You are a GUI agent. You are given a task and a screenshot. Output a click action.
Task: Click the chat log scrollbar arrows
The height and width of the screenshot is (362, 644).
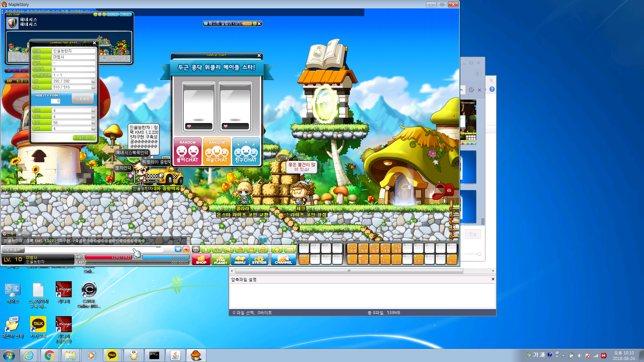point(189,241)
